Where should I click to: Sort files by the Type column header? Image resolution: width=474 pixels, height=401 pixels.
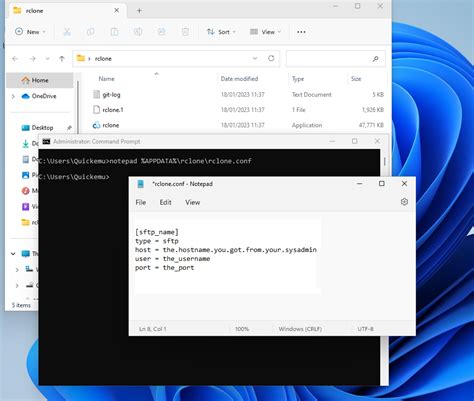(x=298, y=79)
